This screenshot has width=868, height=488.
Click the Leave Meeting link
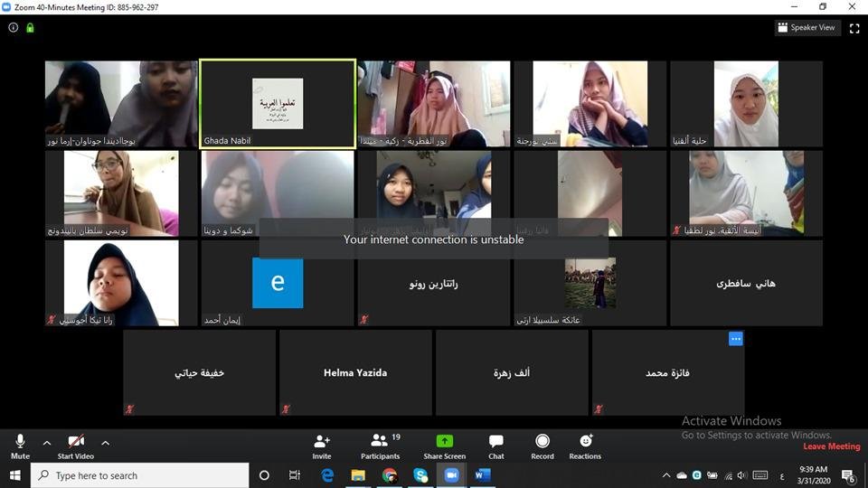tap(832, 446)
